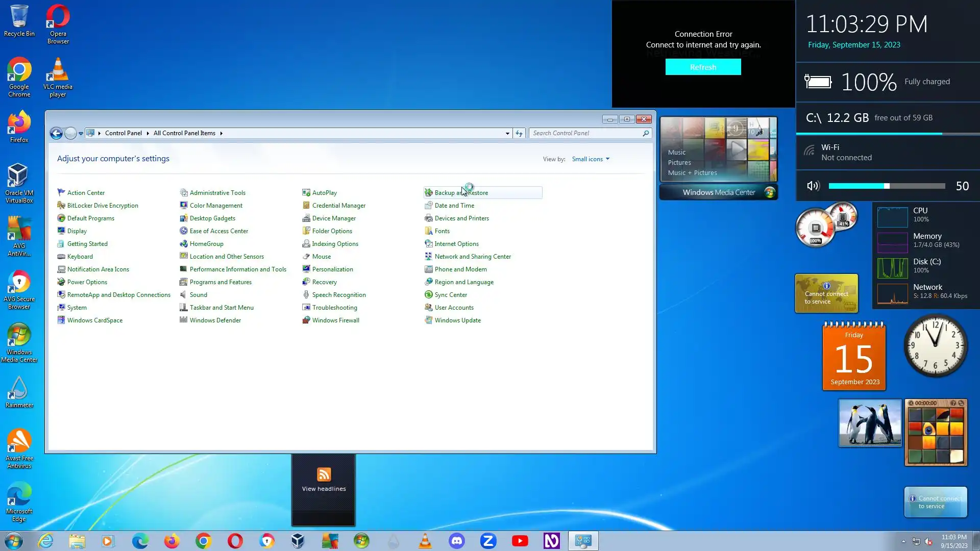Open address bar history dropdown arrow
The height and width of the screenshot is (551, 980).
click(x=507, y=133)
